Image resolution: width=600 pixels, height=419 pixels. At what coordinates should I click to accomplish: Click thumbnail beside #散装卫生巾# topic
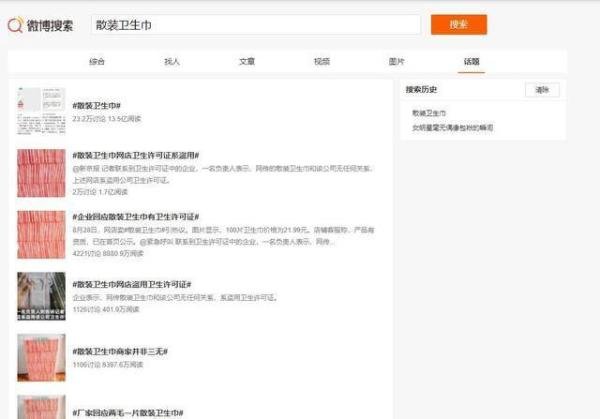[41, 111]
